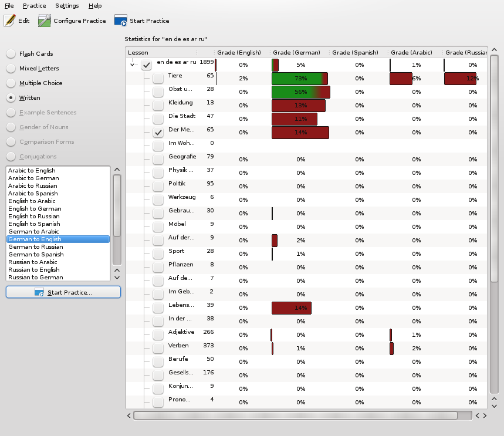504x436 pixels.
Task: Click scroll-down arrow of language list
Action: (117, 277)
